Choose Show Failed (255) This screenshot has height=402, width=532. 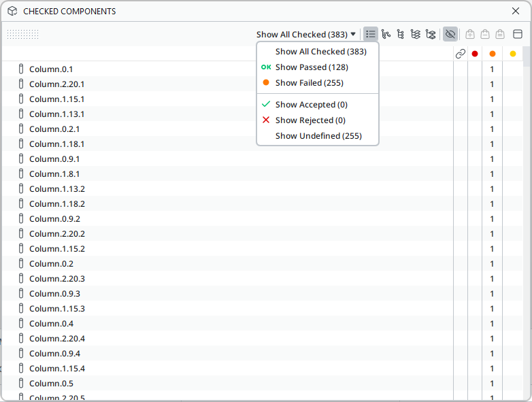click(318, 83)
